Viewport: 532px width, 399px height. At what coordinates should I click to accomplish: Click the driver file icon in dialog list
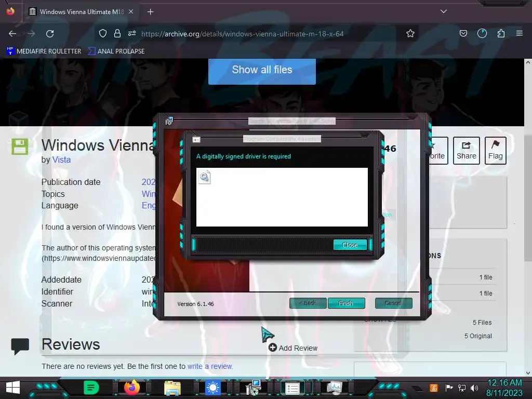[204, 177]
